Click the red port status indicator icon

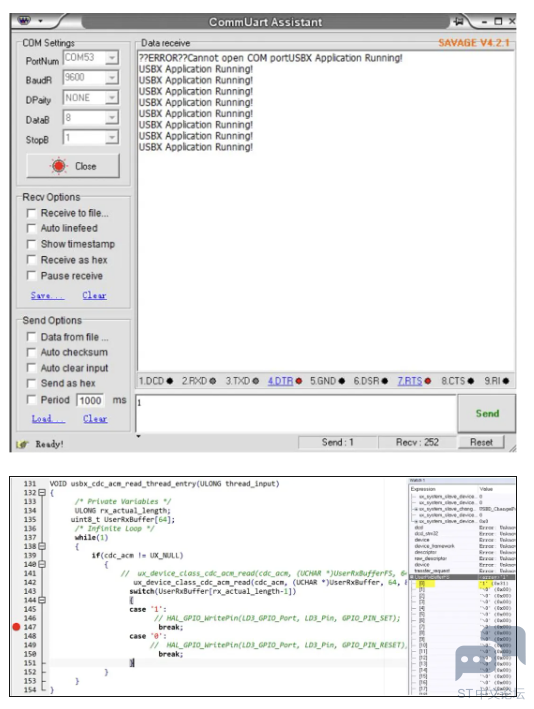59,166
